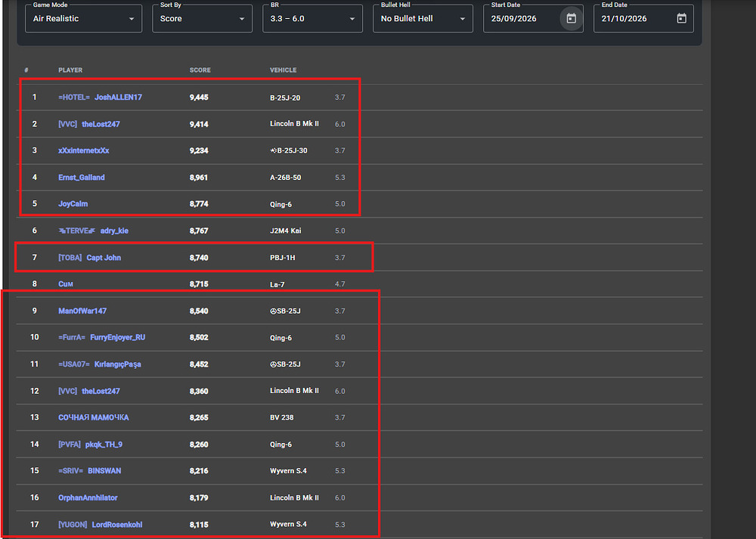Open the Sort By dropdown

pyautogui.click(x=202, y=19)
